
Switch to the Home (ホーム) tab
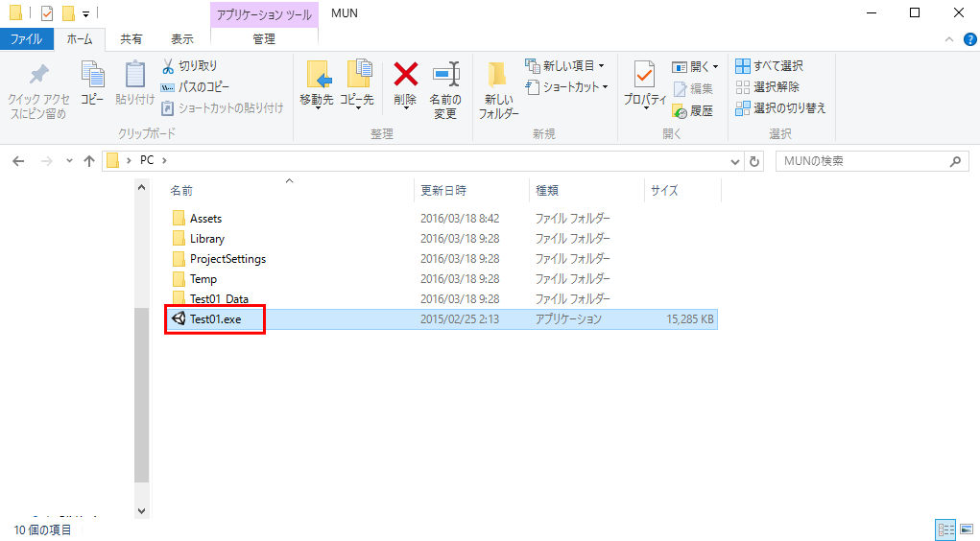coord(80,38)
